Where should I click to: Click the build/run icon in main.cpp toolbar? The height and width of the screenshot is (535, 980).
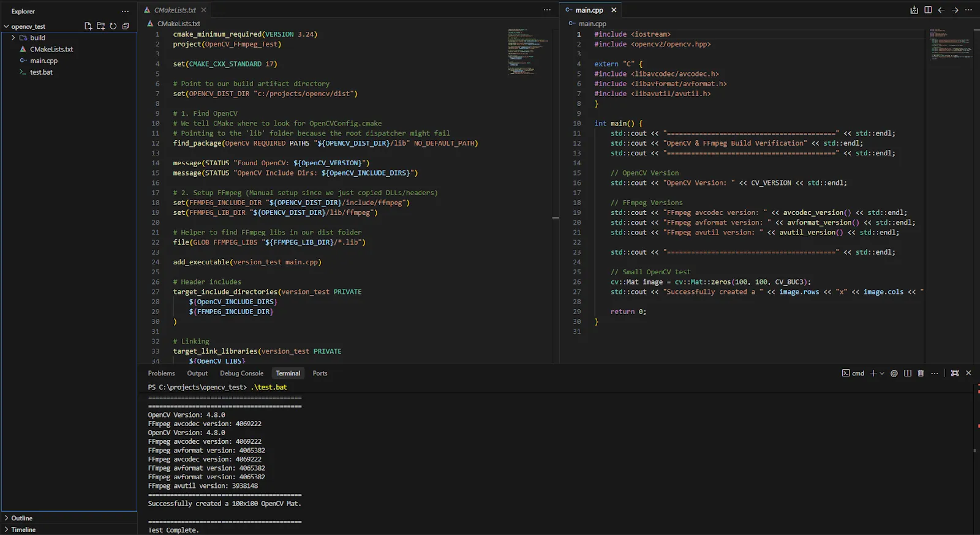pos(914,10)
